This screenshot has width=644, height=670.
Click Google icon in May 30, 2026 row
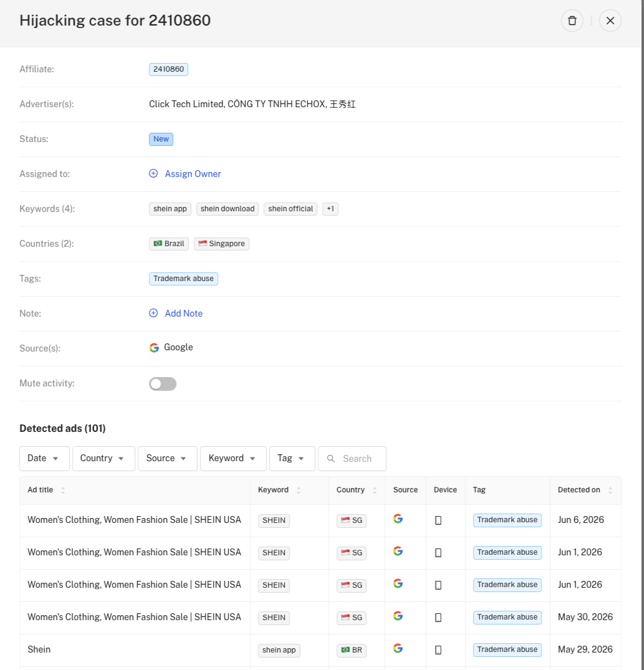tap(398, 616)
